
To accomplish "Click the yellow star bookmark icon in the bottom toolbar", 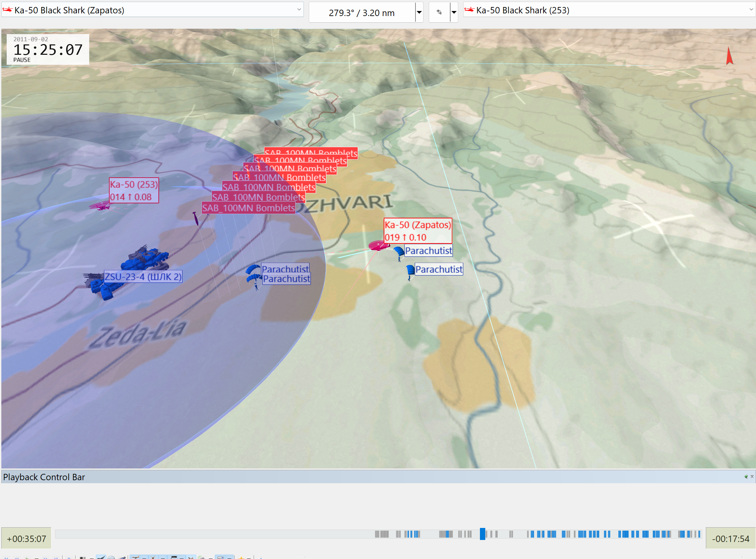I will point(241,557).
